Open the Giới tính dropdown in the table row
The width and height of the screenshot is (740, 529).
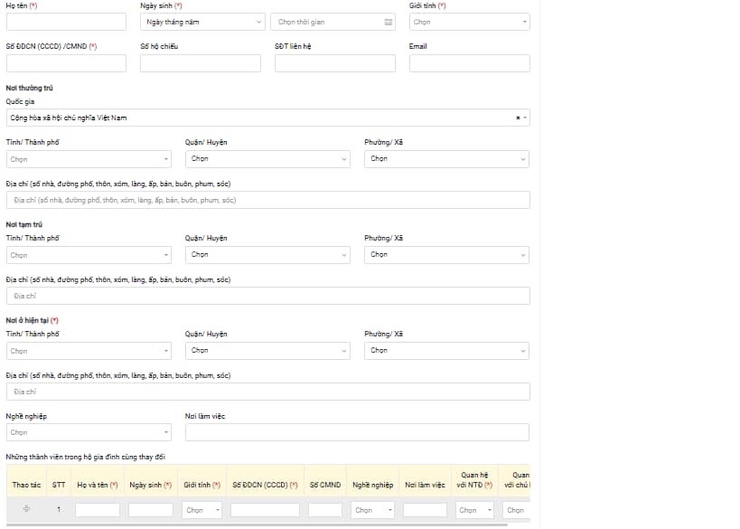coord(202,510)
